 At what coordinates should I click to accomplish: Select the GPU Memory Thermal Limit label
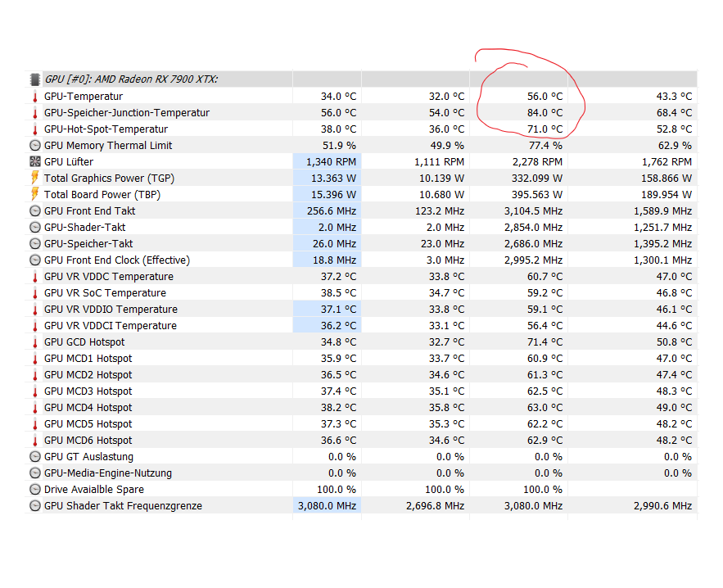click(x=108, y=146)
